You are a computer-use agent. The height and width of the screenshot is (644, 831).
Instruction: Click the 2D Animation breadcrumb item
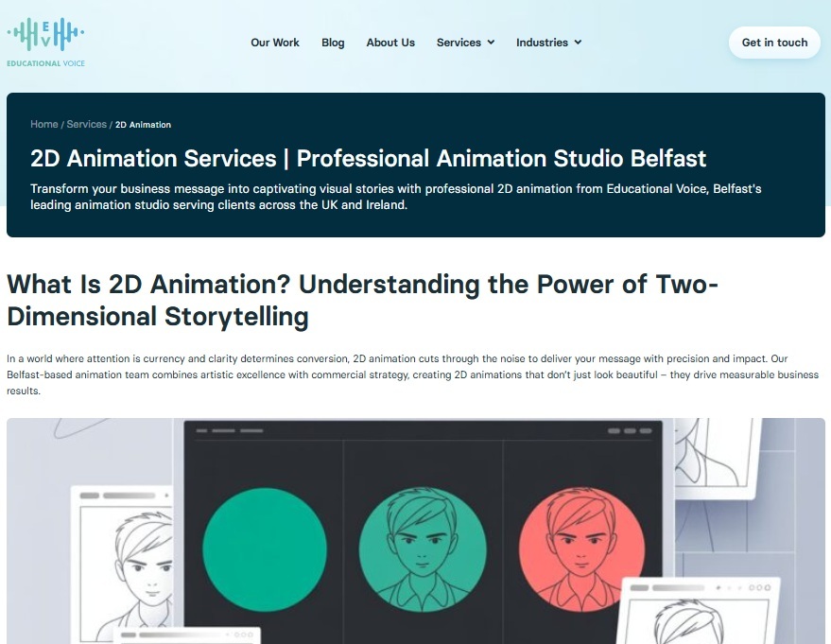(x=143, y=125)
